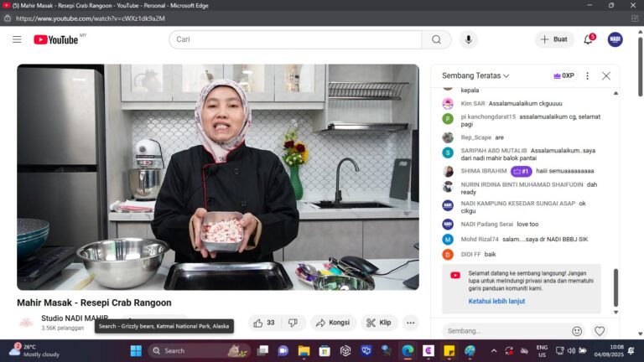The image size is (644, 362).
Task: Like the video with thumbs-up button
Action: point(263,323)
